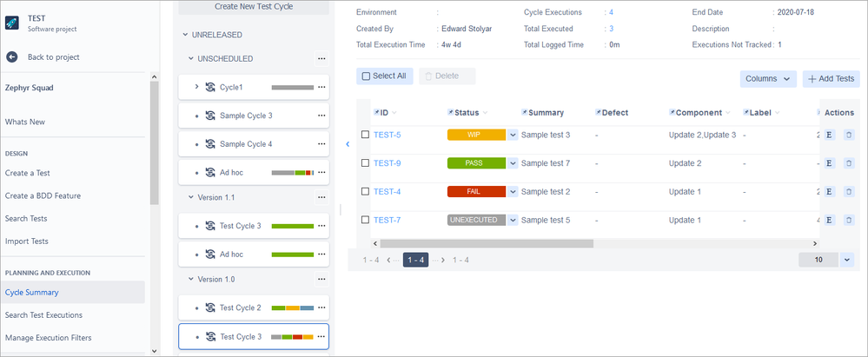Click the TEST project rocket icon

[11, 23]
